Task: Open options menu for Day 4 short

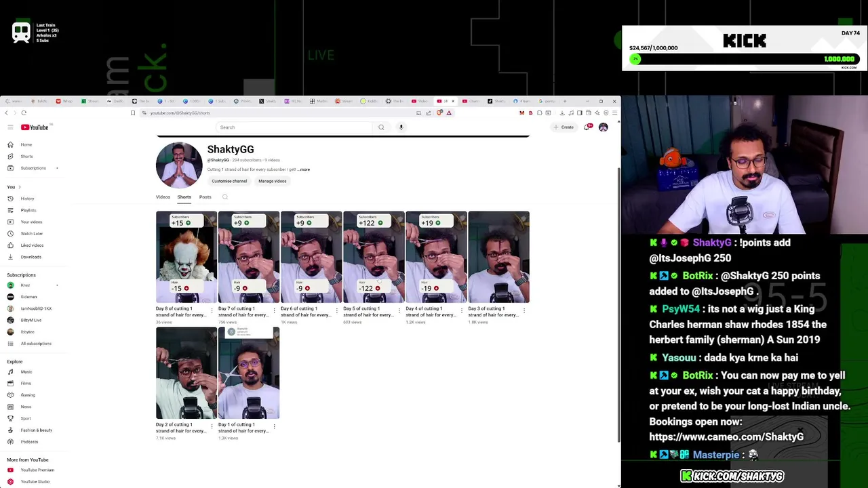Action: (461, 311)
